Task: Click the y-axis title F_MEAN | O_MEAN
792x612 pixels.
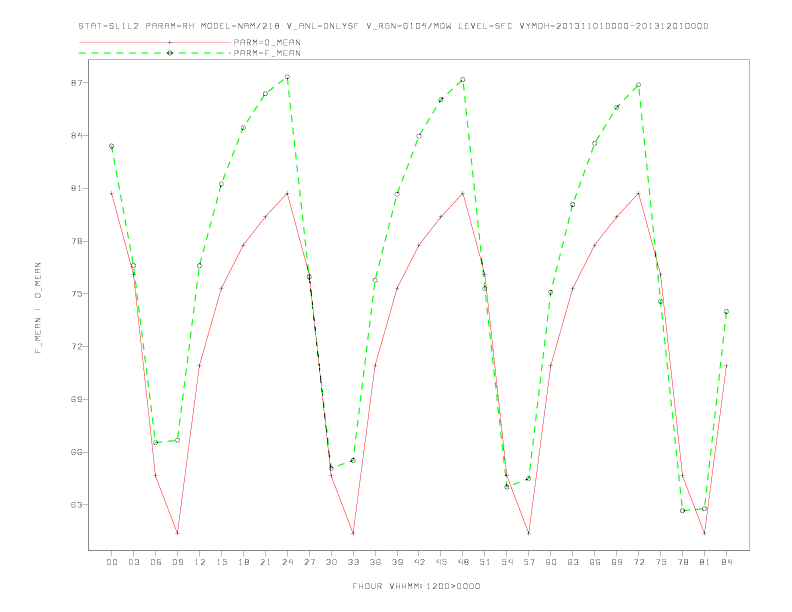Action: pyautogui.click(x=38, y=308)
